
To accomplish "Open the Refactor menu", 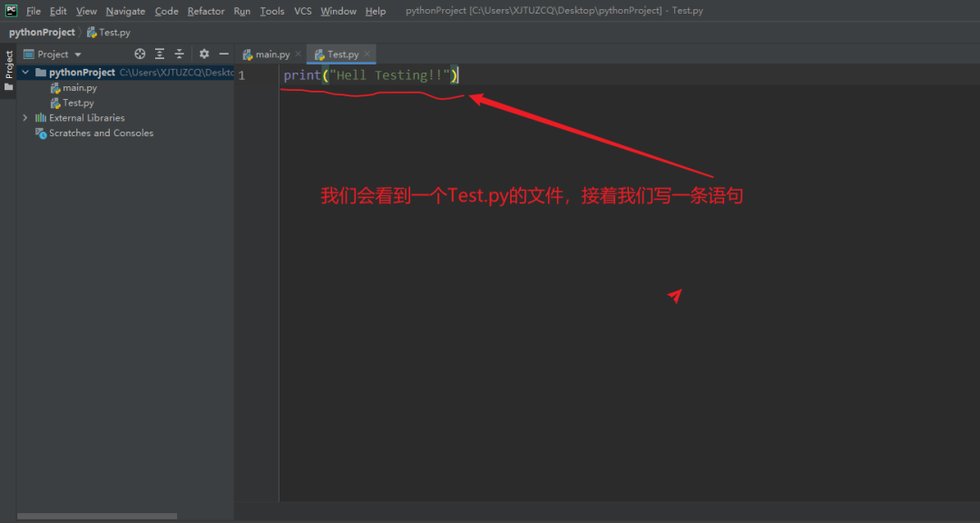I will click(206, 11).
